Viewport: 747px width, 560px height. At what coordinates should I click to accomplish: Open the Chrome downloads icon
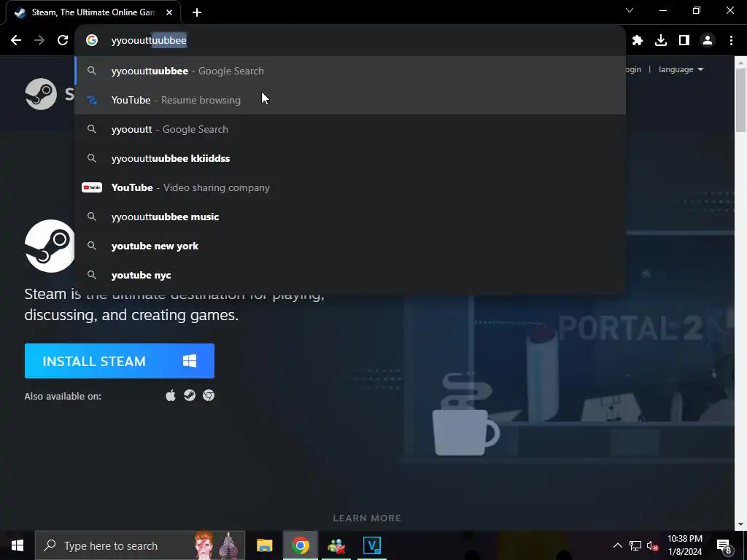pos(661,41)
